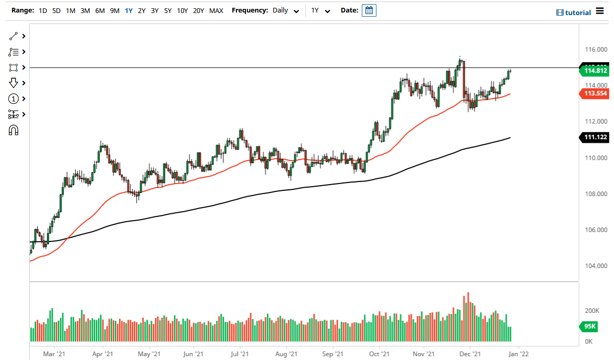
Task: Toggle the magnet snap tool
Action: [14, 129]
